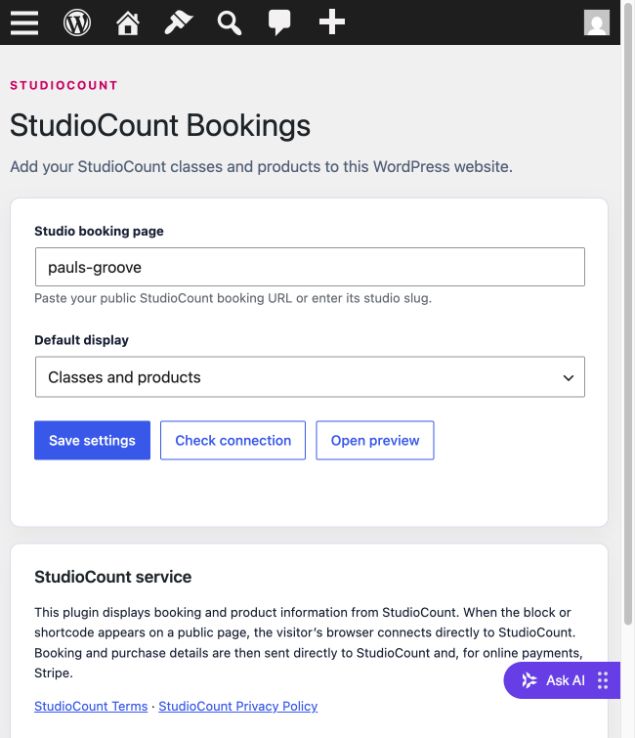Open the hamburger menu in admin bar
Screen dimensions: 635x738
coord(24,22)
